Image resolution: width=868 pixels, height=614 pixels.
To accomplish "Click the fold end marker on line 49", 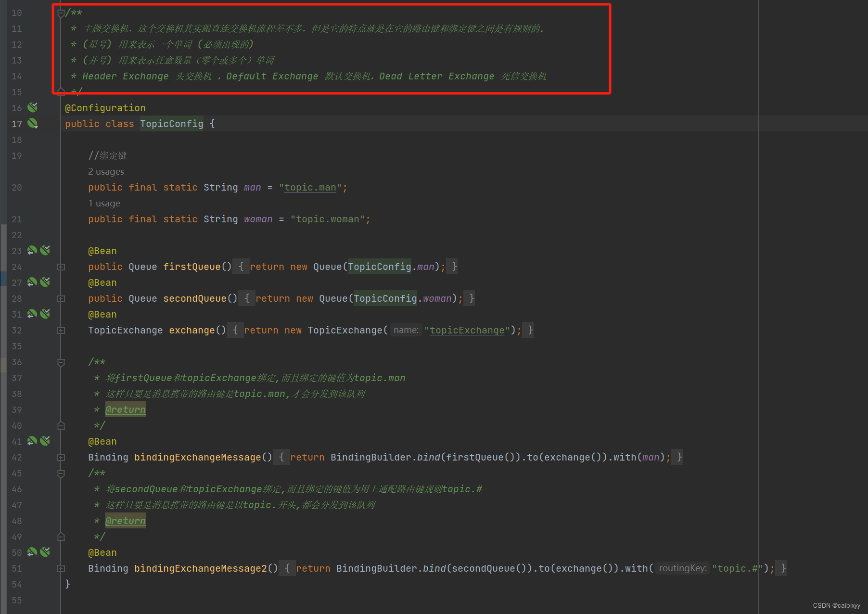I will pyautogui.click(x=61, y=537).
